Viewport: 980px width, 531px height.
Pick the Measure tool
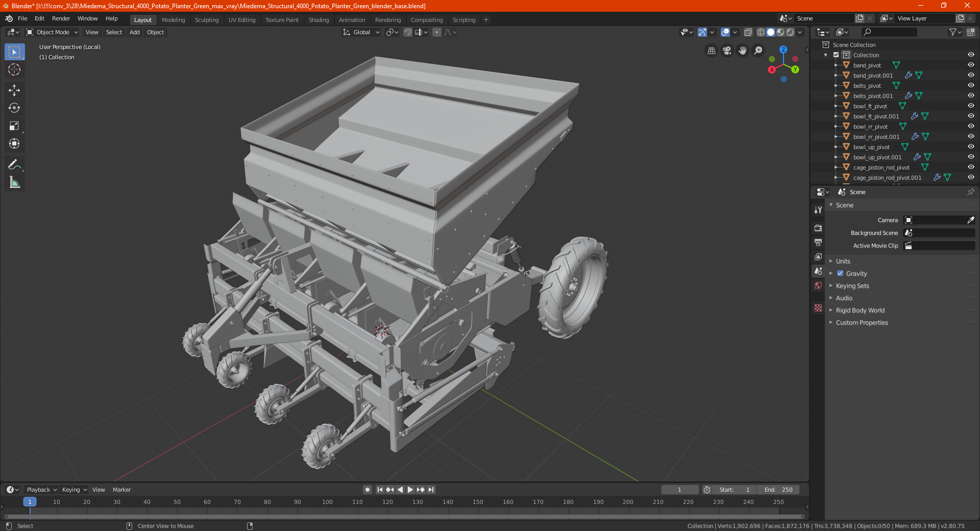point(14,182)
